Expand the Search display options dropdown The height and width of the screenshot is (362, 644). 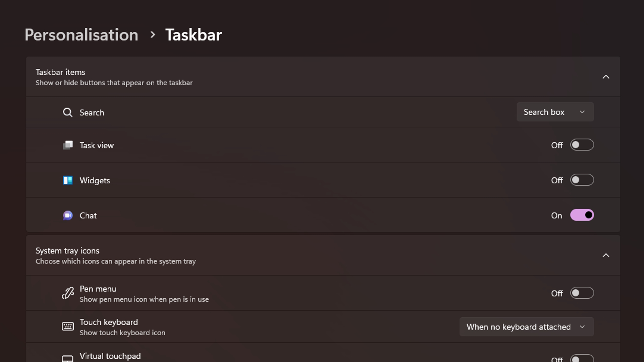554,112
